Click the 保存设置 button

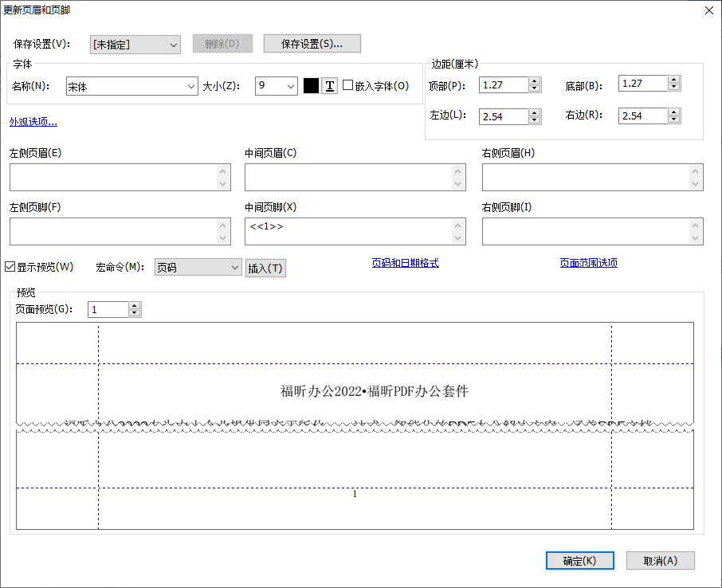point(312,43)
